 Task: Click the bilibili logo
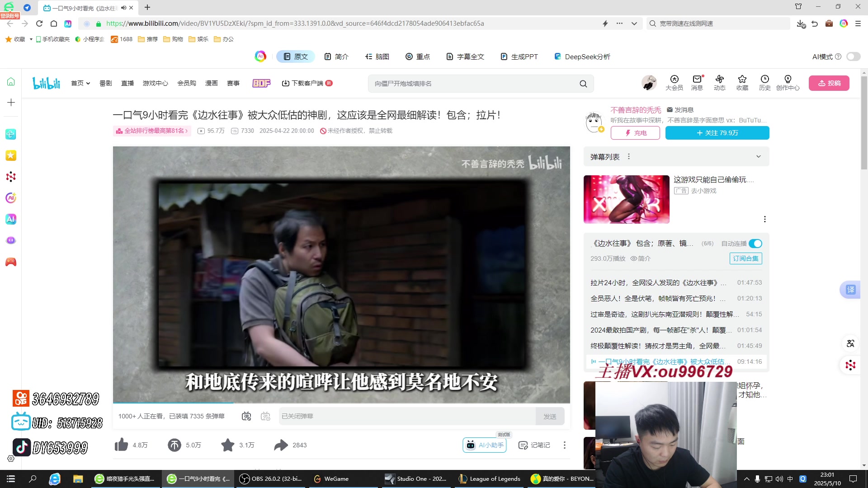click(46, 83)
